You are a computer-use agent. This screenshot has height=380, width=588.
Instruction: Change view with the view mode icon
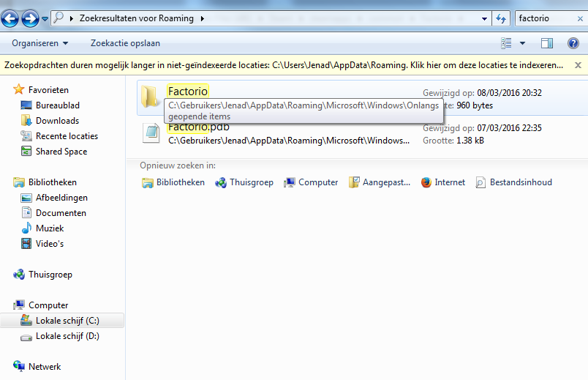point(506,43)
